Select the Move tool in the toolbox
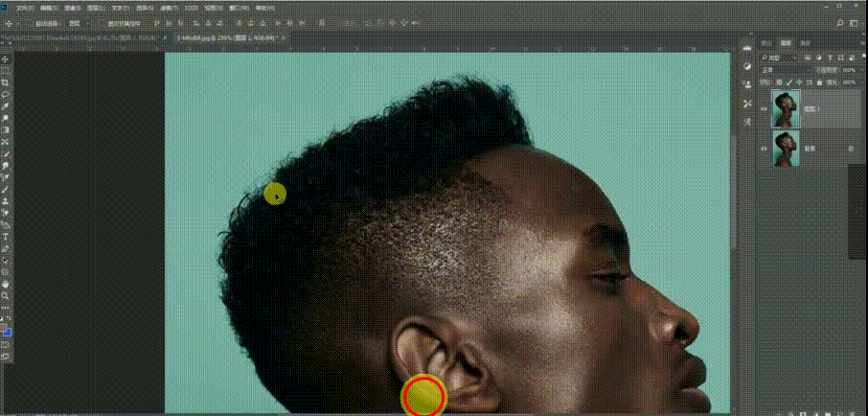The width and height of the screenshot is (868, 416). click(x=5, y=58)
